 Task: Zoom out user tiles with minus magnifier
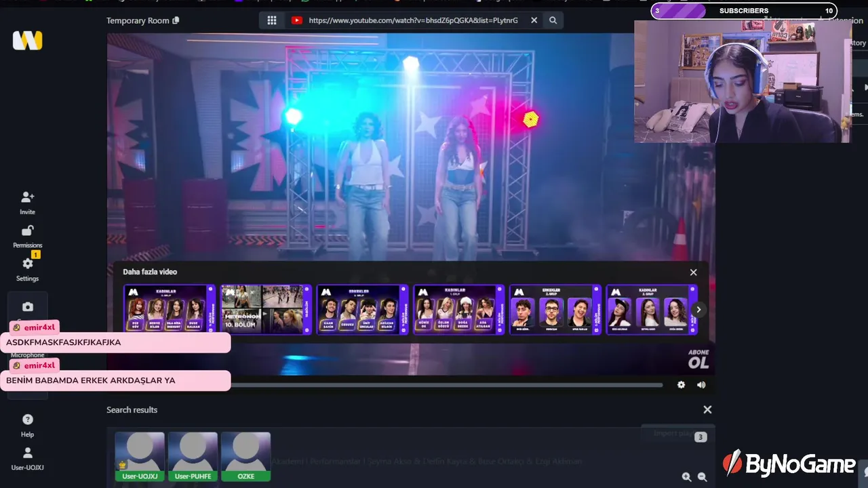click(703, 477)
